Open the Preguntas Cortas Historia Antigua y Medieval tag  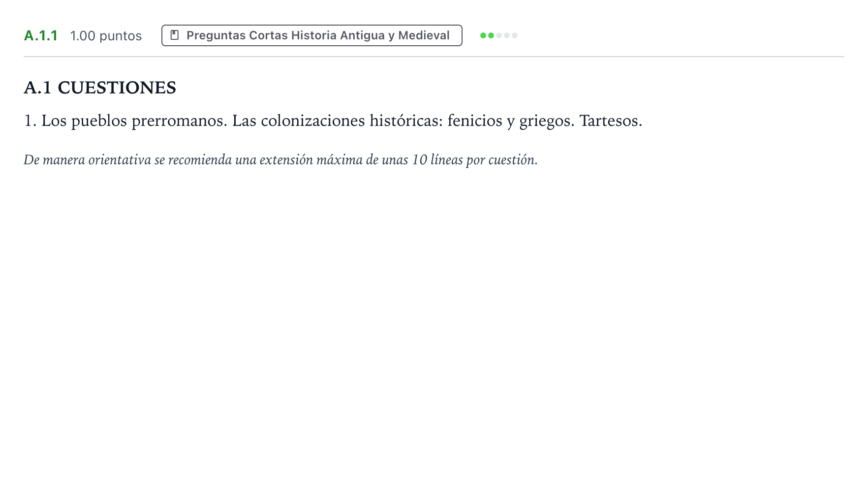(312, 35)
